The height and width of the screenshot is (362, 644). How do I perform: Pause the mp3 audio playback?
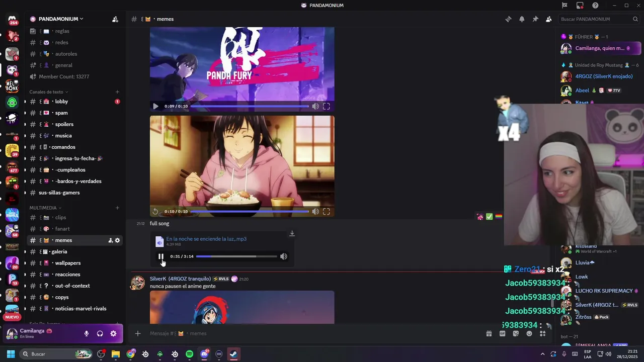(x=161, y=256)
